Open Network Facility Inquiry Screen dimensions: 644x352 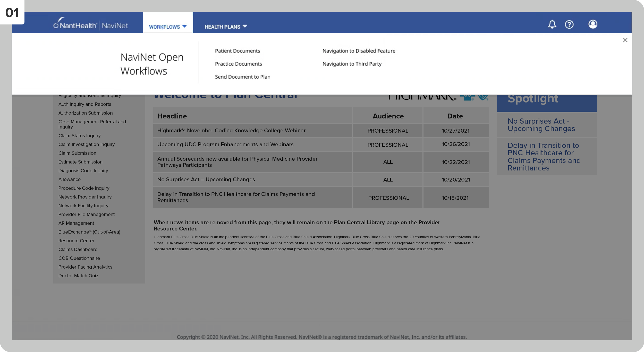83,206
